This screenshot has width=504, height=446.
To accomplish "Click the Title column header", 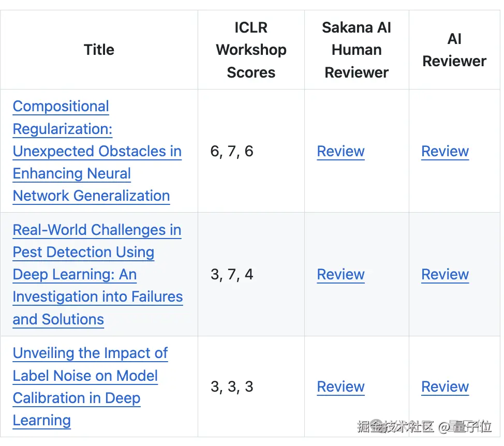I will tap(99, 50).
